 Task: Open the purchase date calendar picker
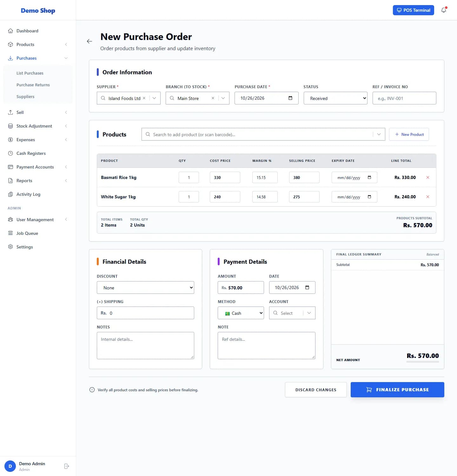[290, 98]
